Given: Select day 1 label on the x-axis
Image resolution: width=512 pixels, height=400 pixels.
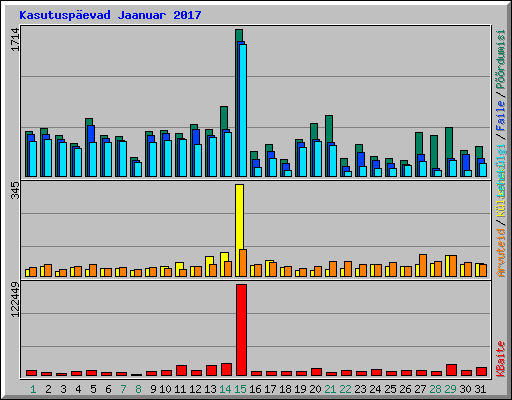Looking at the screenshot, I should tap(33, 389).
